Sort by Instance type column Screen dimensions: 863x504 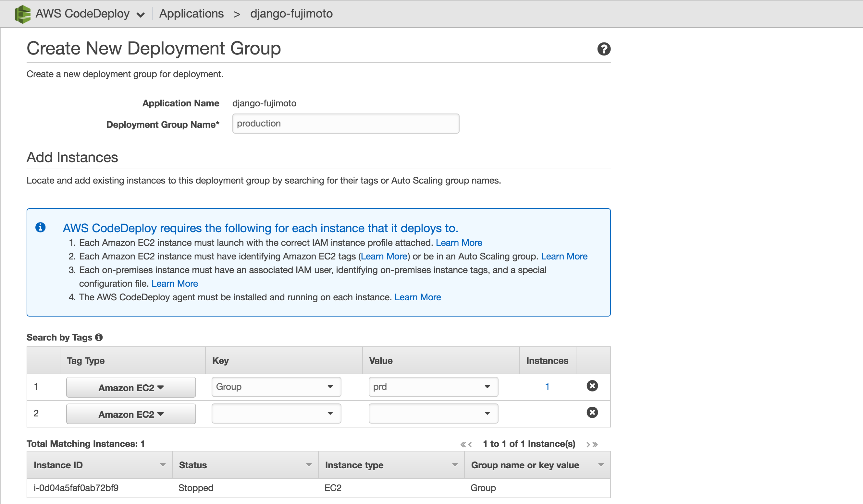point(391,465)
